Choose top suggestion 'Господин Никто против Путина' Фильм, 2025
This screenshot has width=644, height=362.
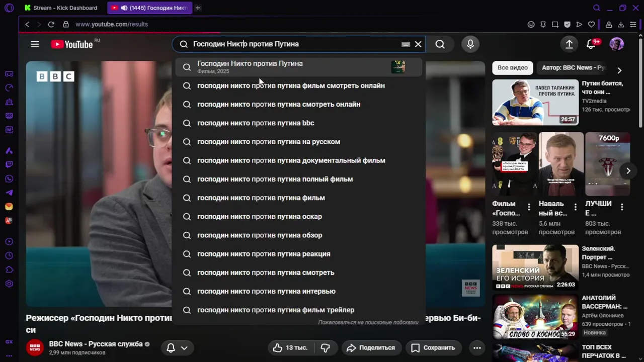click(299, 67)
